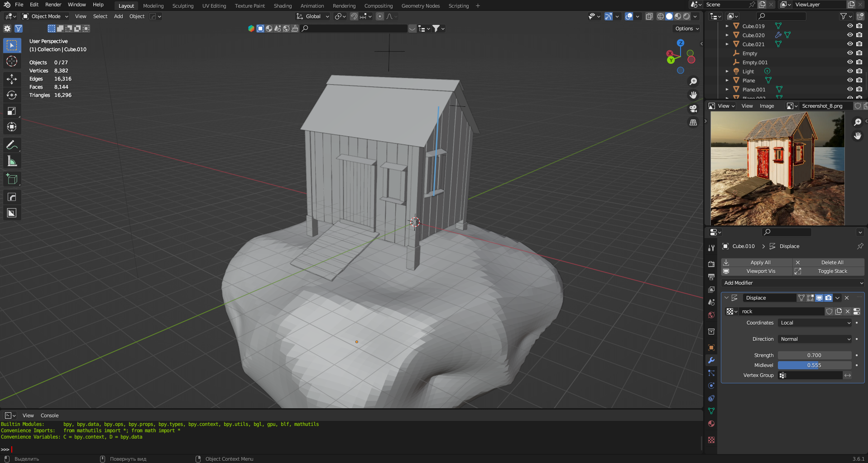Image resolution: width=868 pixels, height=463 pixels.
Task: Toggle Displace modifier render visibility
Action: (828, 298)
